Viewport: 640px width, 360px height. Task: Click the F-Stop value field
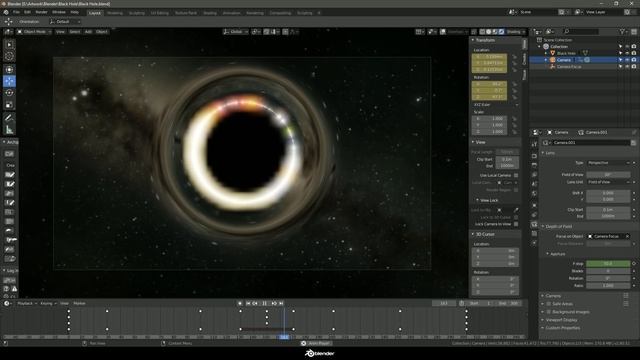coord(608,264)
